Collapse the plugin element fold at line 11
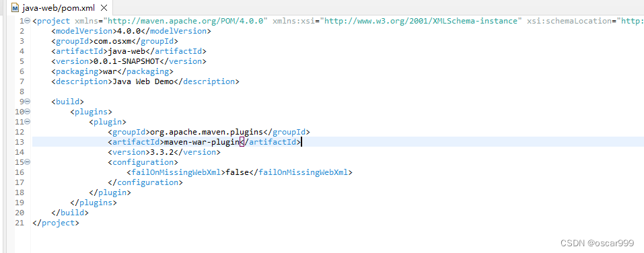 (28, 122)
